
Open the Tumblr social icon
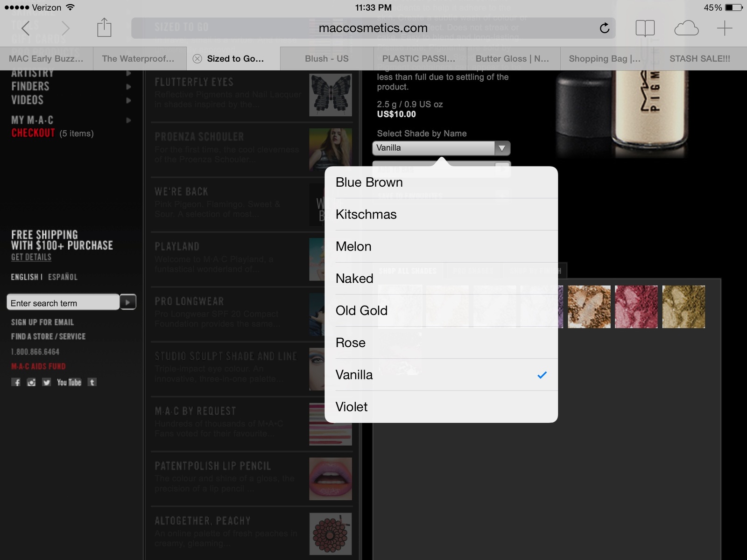point(92,382)
